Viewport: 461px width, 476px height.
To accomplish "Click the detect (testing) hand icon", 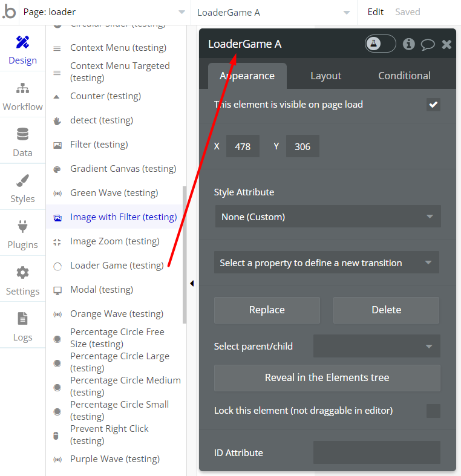I will click(x=57, y=121).
